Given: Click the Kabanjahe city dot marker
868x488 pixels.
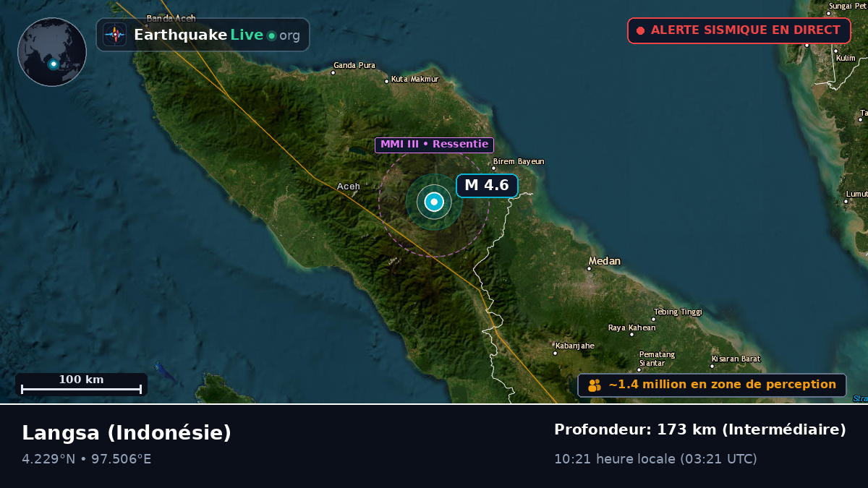Looking at the screenshot, I should click(x=556, y=354).
